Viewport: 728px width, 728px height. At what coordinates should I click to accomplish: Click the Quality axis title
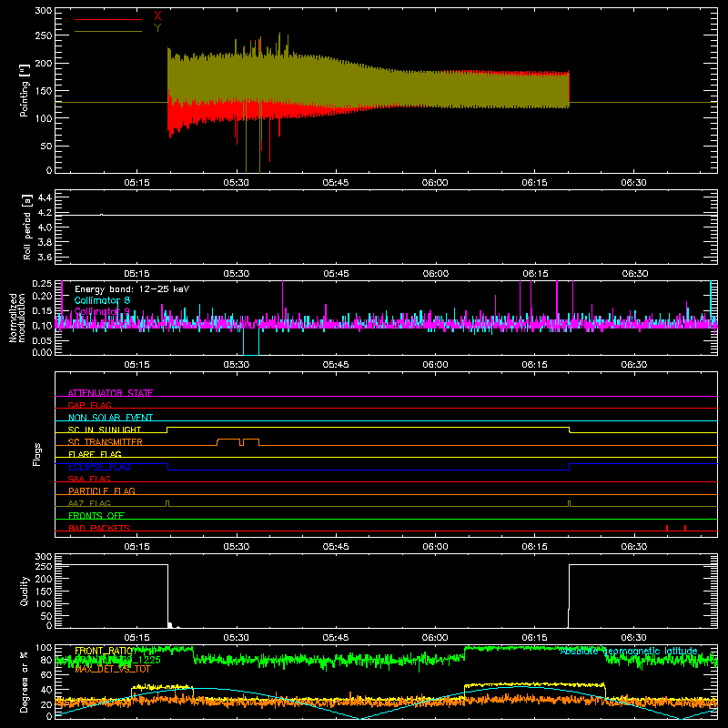pyautogui.click(x=25, y=591)
